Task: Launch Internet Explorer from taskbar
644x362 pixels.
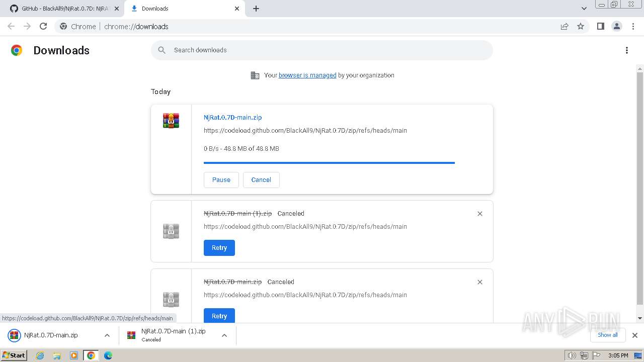Action: point(40,355)
